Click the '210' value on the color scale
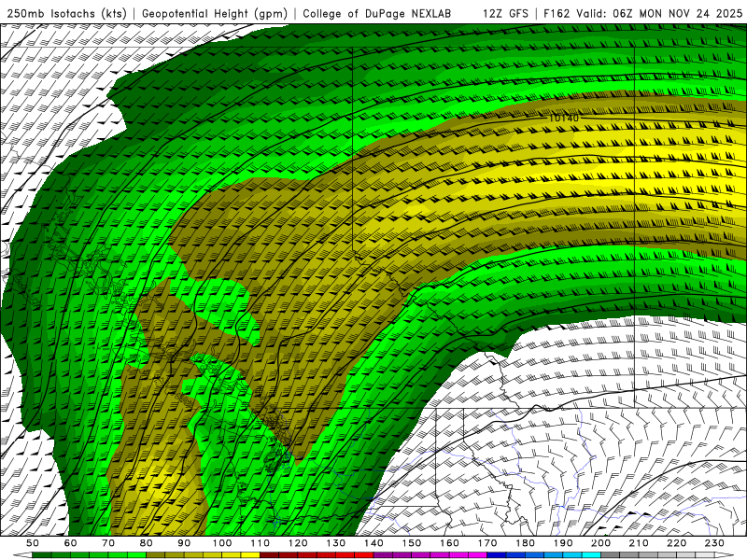Screen dimensions: 747x560 640,543
